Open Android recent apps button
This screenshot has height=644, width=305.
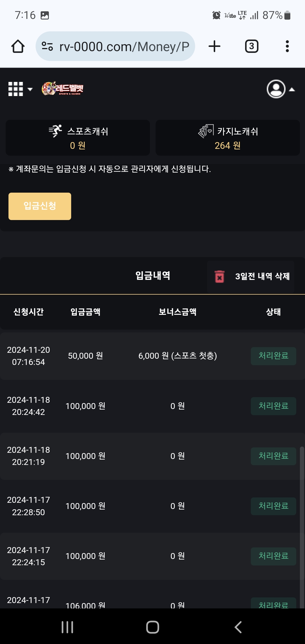pos(67,627)
